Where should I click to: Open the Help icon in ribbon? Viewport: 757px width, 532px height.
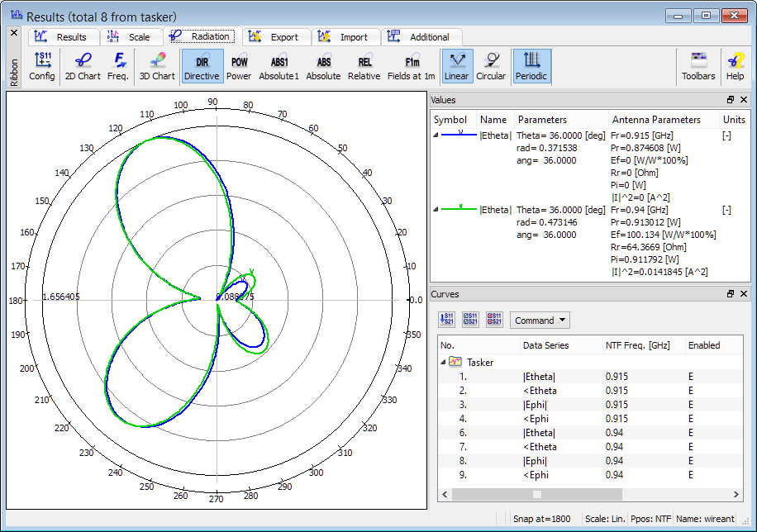coord(735,66)
